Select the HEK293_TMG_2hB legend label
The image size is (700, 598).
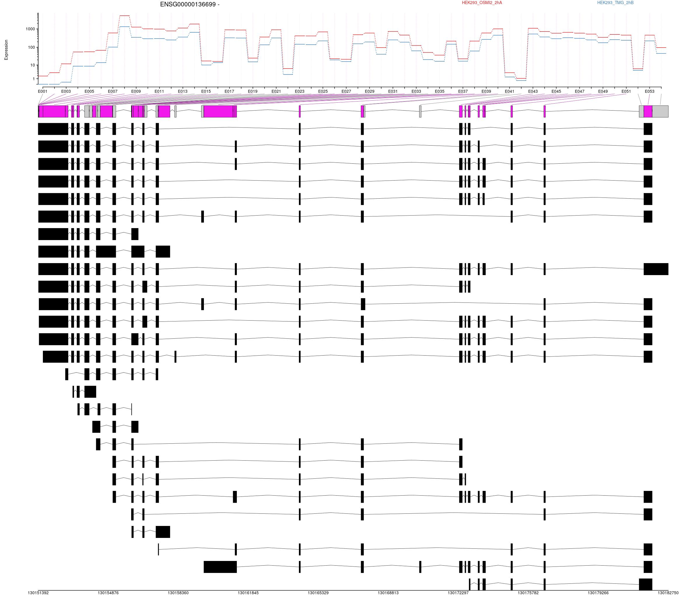coord(615,3)
